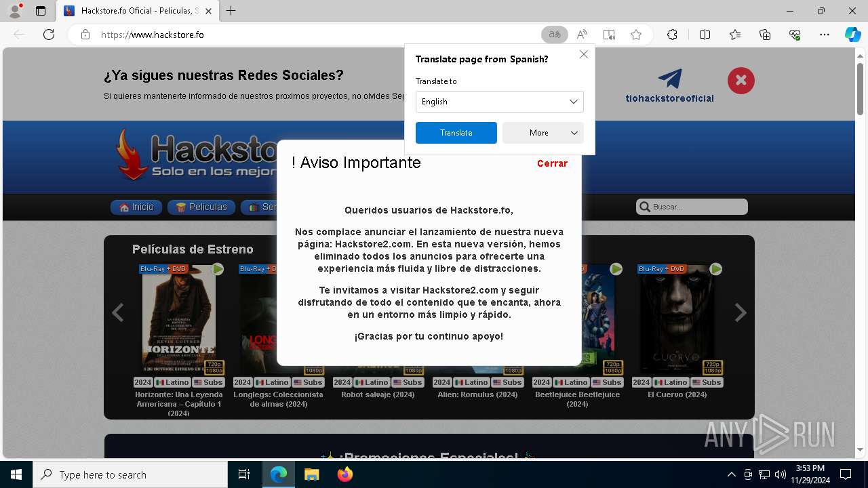This screenshot has height=488, width=868.
Task: Open the profile avatar icon
Action: coord(15,11)
